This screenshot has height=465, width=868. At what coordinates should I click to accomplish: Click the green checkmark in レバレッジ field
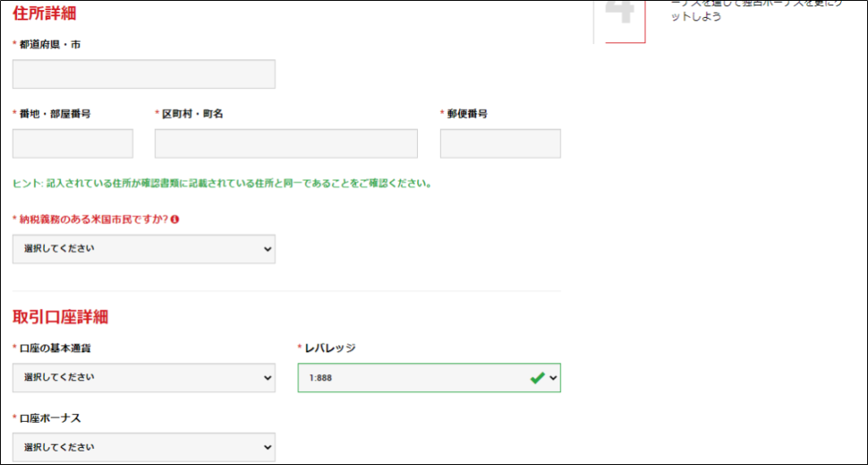click(537, 378)
